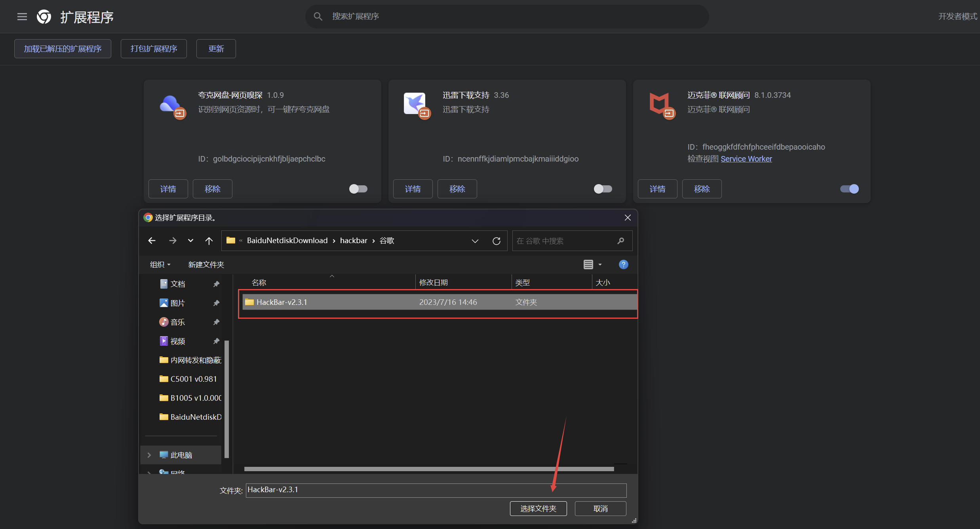
Task: Open 详情 for 迅雷下载支持 extension
Action: coord(413,189)
